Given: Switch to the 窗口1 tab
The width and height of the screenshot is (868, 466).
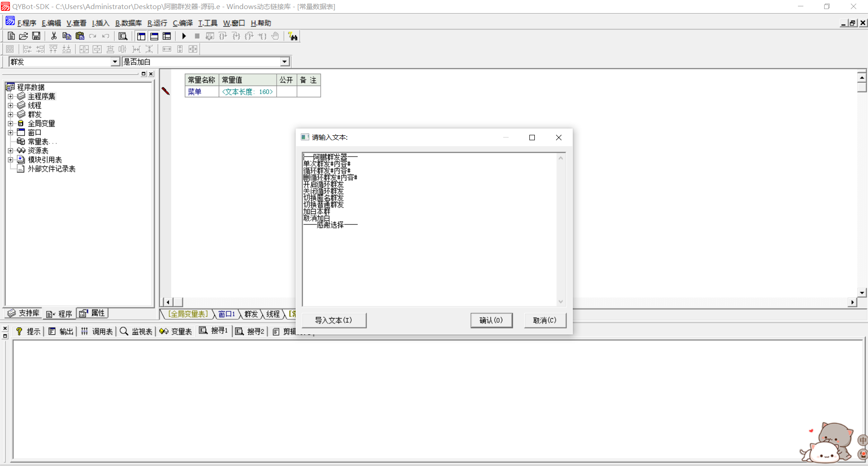Looking at the screenshot, I should 226,314.
